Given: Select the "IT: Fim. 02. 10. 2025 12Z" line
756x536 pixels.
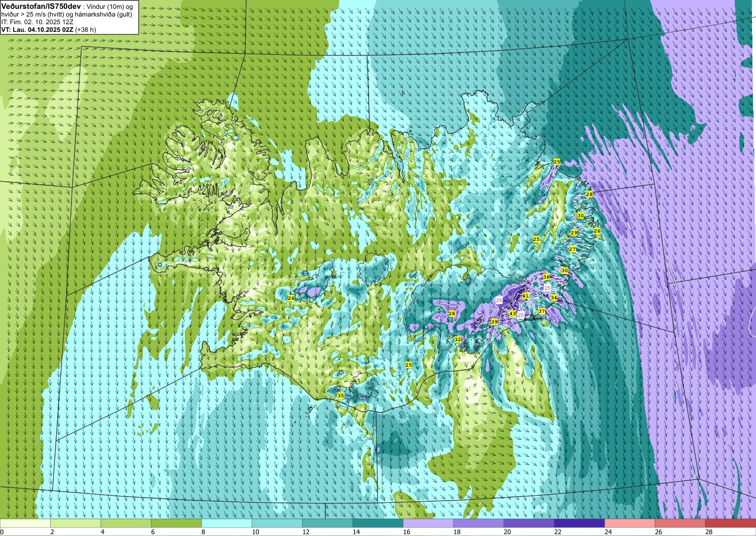Looking at the screenshot, I should pos(37,21).
